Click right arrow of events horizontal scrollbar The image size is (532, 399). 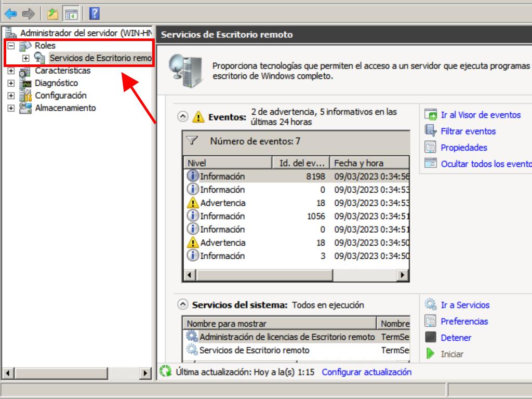[x=403, y=275]
